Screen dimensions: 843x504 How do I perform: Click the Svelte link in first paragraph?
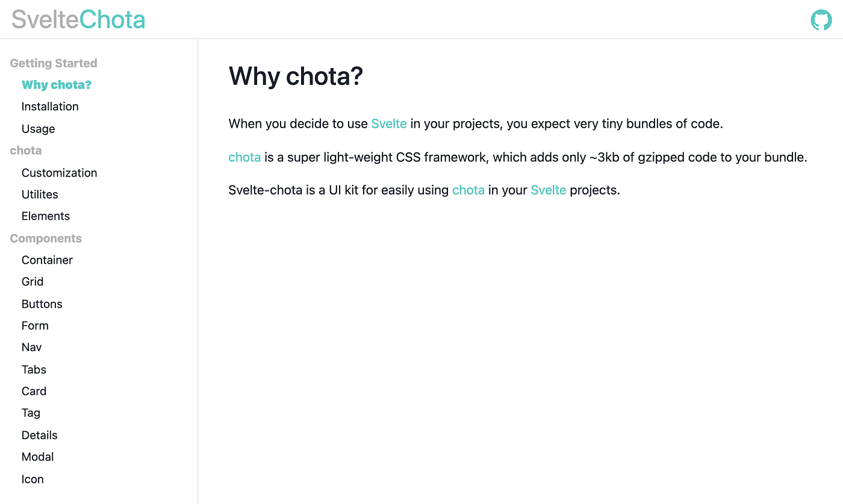(389, 123)
